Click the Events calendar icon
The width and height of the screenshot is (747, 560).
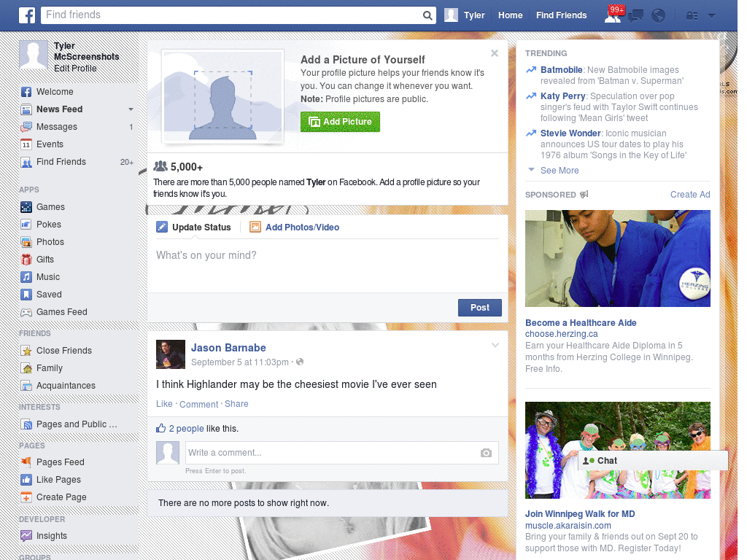click(x=26, y=144)
